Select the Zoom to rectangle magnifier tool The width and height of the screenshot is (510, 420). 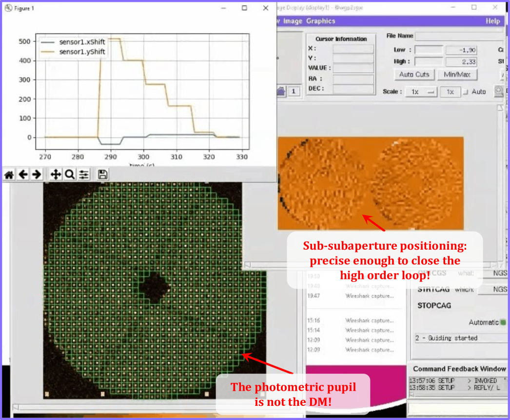tap(70, 174)
